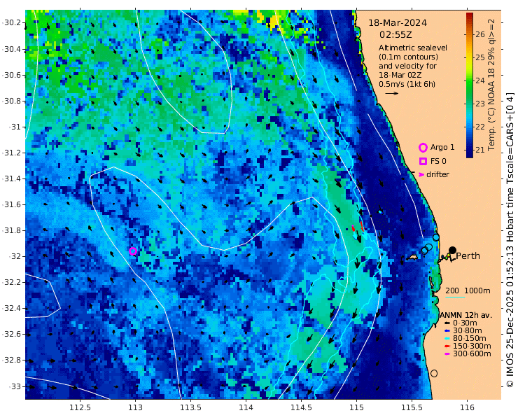Screen dimensions: 518x420
Task: Click the 25 tick on temperature scale
Action: tap(480, 57)
